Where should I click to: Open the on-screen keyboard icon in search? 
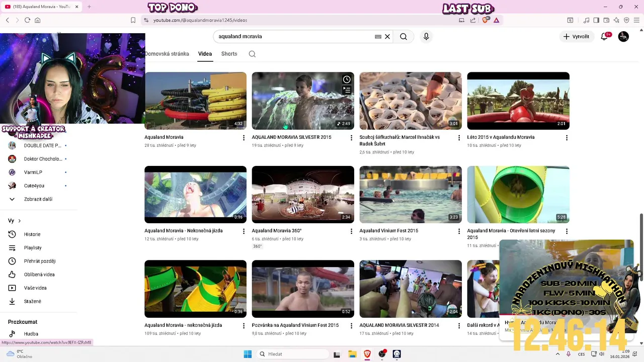click(378, 36)
